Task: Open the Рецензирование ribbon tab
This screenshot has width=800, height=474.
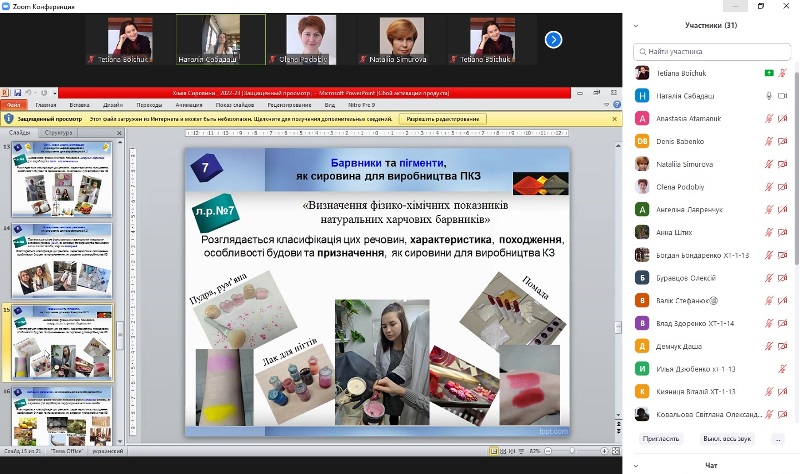Action: pyautogui.click(x=289, y=105)
